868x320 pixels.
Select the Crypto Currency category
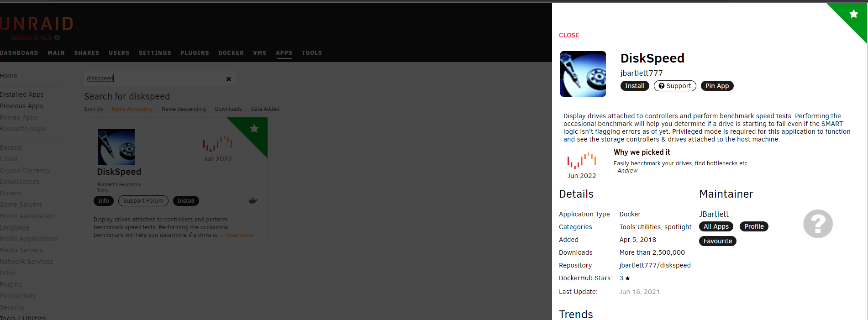click(25, 170)
